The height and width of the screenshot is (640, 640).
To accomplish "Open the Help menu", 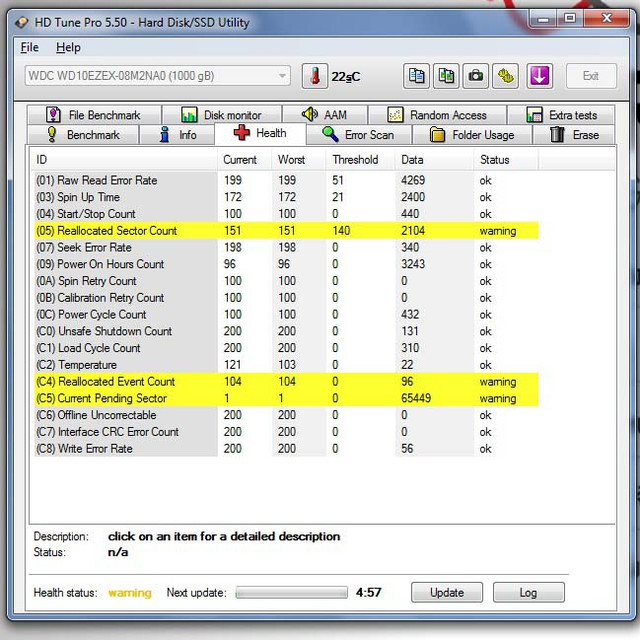I will coord(68,47).
